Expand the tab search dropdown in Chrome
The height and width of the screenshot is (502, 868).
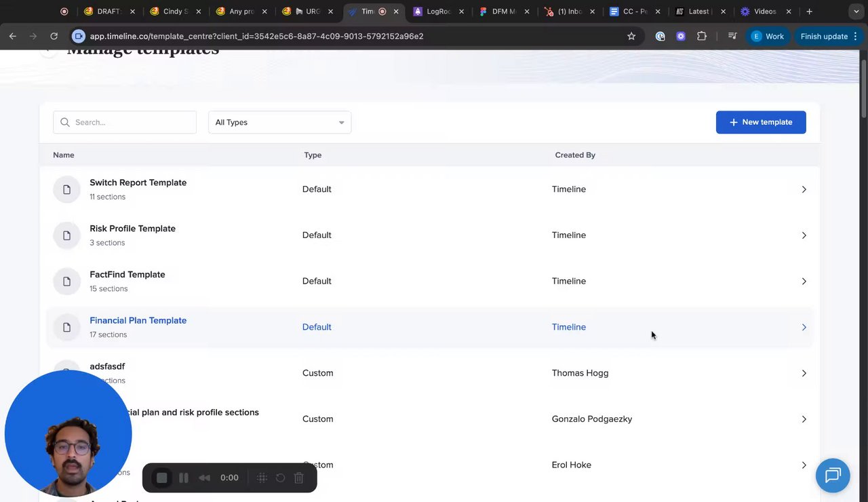(856, 12)
